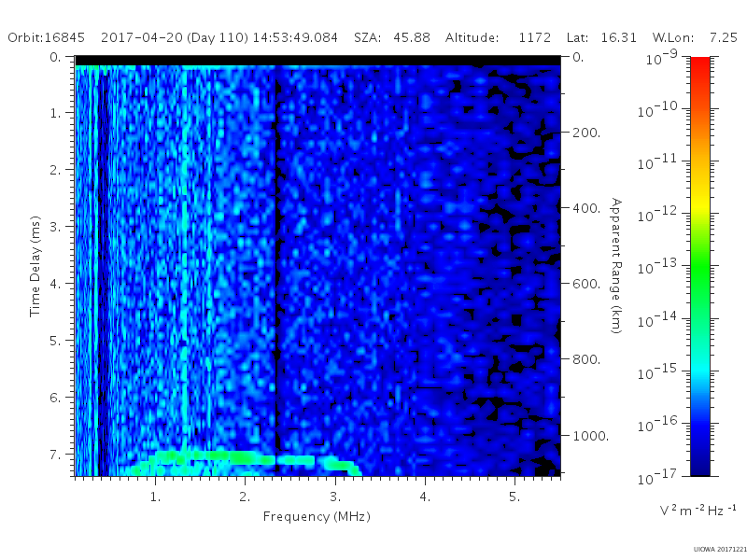This screenshot has width=747, height=560.
Task: Select the date 2017-04-20 text
Action: point(142,37)
